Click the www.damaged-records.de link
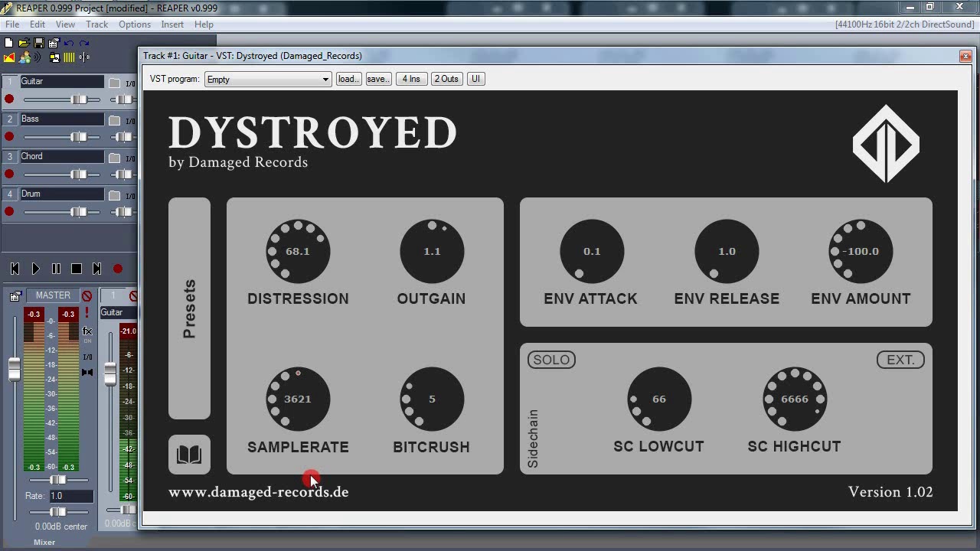 click(x=259, y=492)
